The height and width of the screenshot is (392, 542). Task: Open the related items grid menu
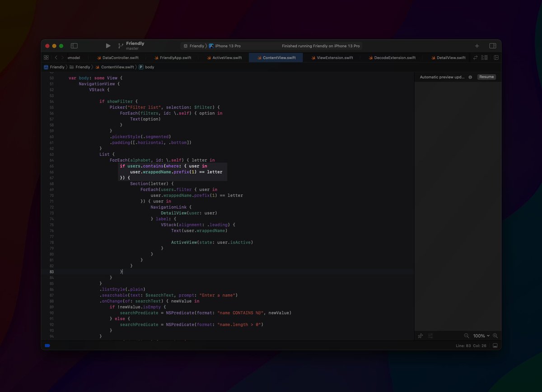tap(46, 58)
